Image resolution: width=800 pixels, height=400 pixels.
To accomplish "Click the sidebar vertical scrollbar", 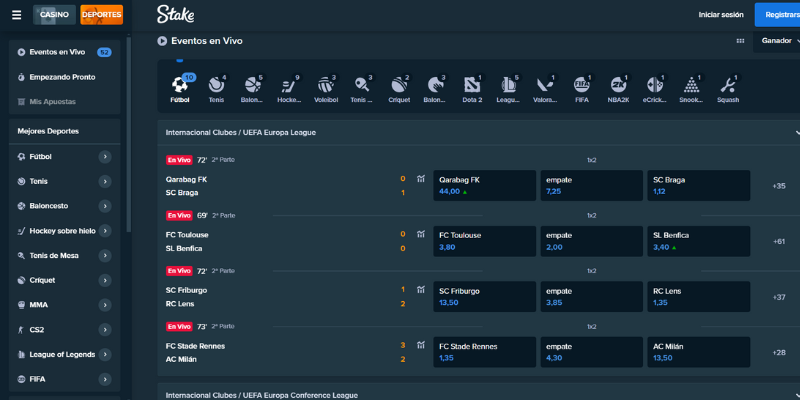I will click(x=129, y=134).
